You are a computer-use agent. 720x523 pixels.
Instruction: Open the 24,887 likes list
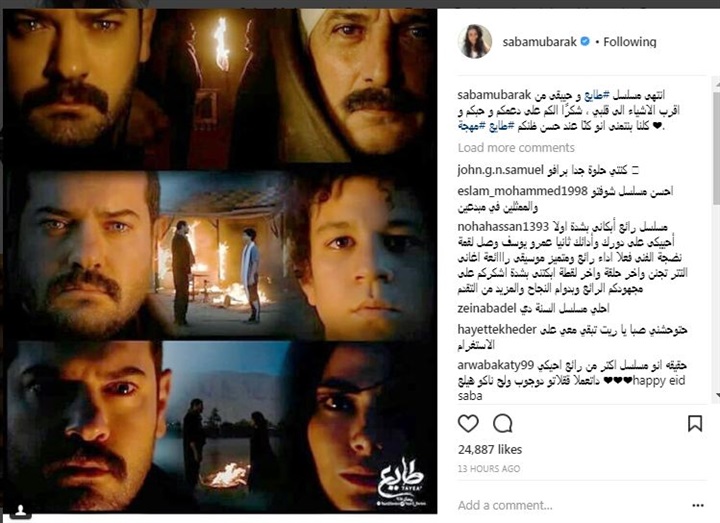[490, 449]
